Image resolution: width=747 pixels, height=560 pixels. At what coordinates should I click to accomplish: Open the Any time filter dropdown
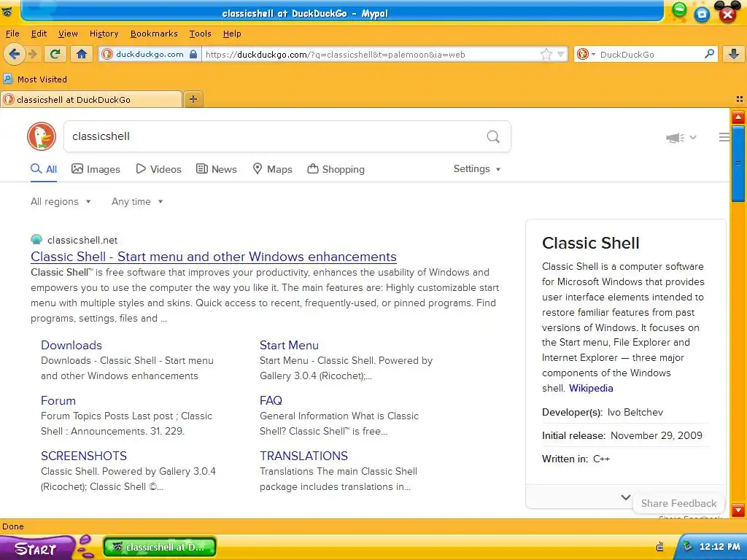tap(137, 201)
